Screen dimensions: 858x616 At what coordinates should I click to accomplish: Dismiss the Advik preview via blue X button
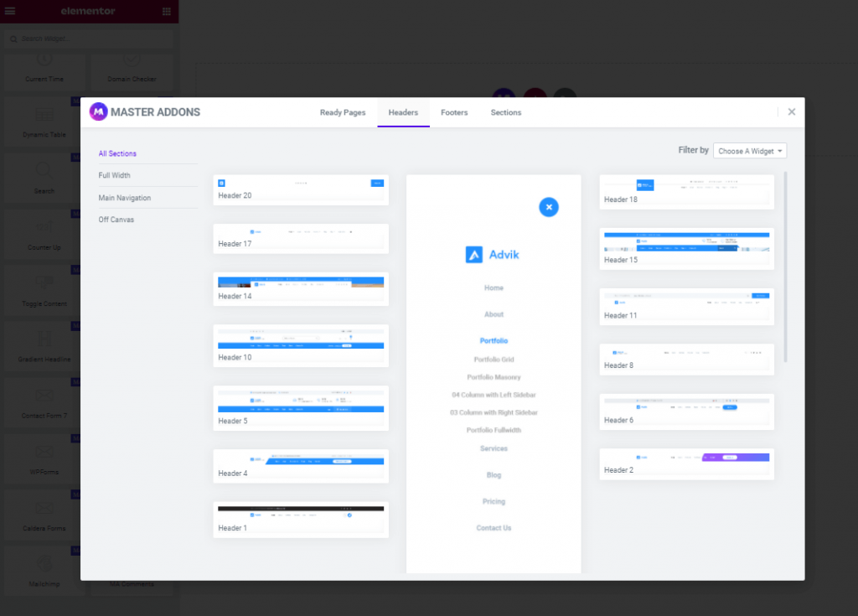point(549,206)
